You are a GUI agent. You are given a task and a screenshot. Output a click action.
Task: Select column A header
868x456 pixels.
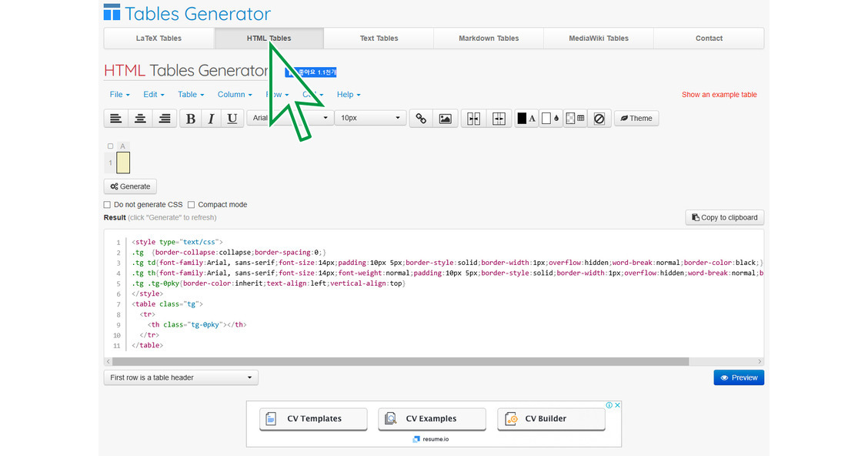(123, 146)
